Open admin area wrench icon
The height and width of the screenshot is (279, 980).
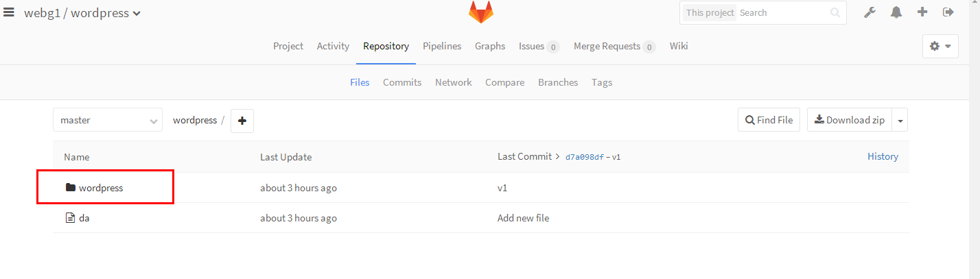[x=870, y=12]
